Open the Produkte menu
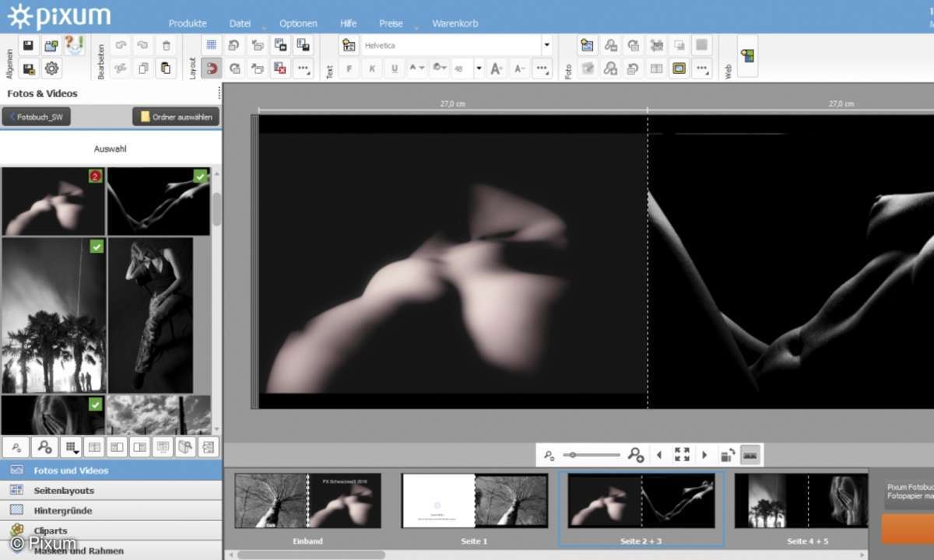 coord(188,23)
